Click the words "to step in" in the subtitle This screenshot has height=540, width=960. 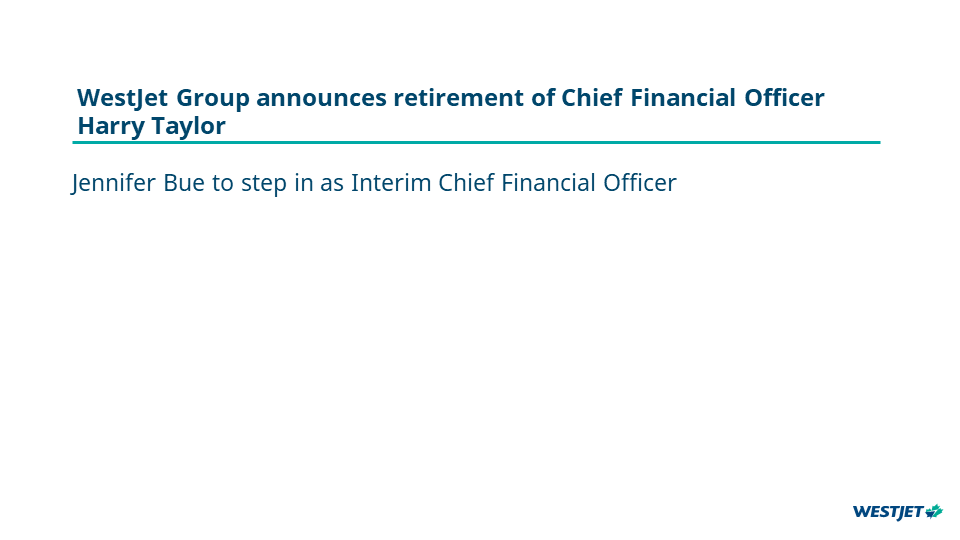pos(252,184)
